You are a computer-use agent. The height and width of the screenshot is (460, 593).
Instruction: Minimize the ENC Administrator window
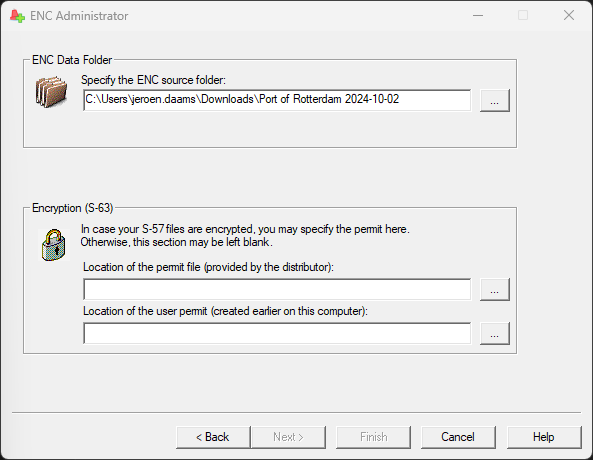point(478,16)
